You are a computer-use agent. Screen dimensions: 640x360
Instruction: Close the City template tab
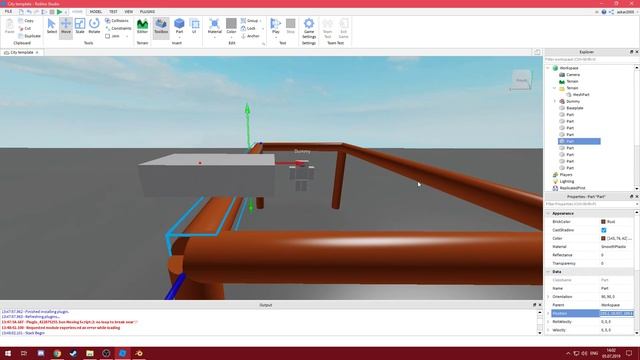37,53
